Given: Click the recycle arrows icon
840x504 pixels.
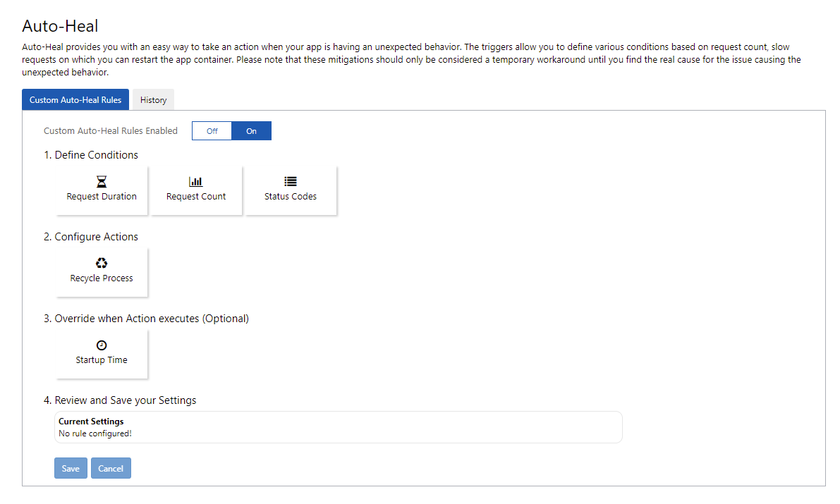Looking at the screenshot, I should [x=102, y=264].
